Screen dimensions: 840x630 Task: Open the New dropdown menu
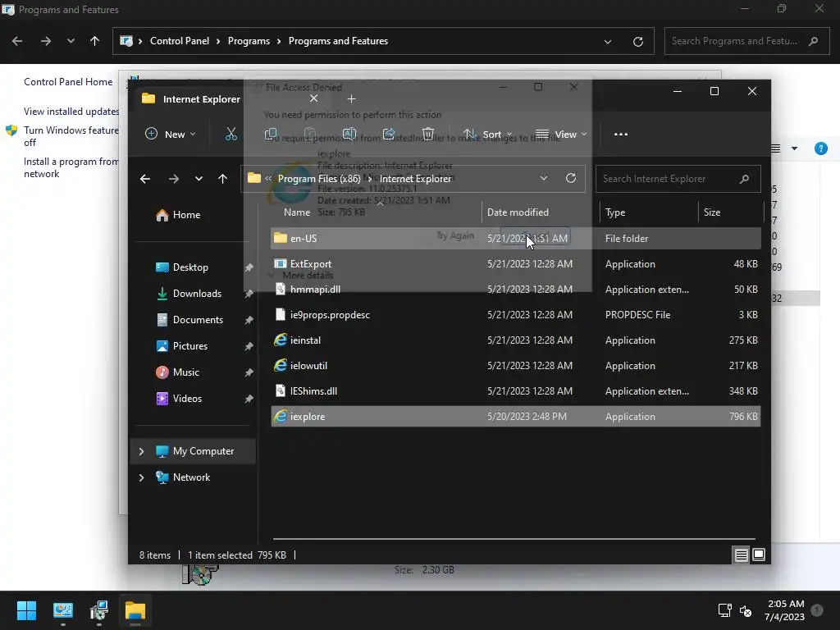(171, 134)
